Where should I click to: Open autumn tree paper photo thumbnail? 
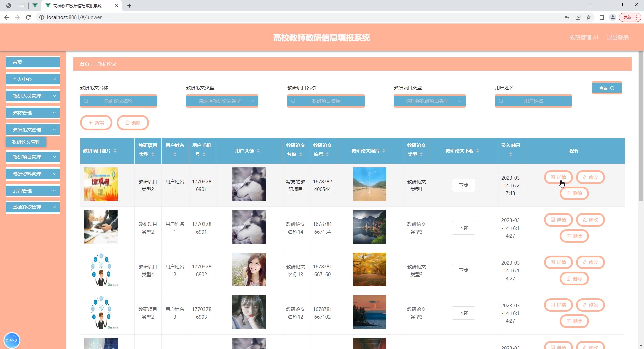(370, 269)
